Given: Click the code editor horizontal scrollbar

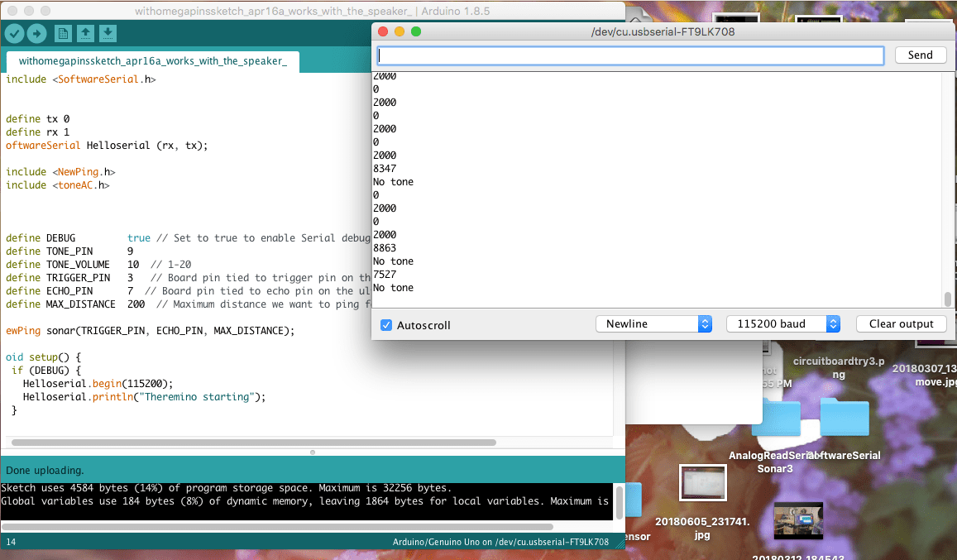Looking at the screenshot, I should point(254,443).
